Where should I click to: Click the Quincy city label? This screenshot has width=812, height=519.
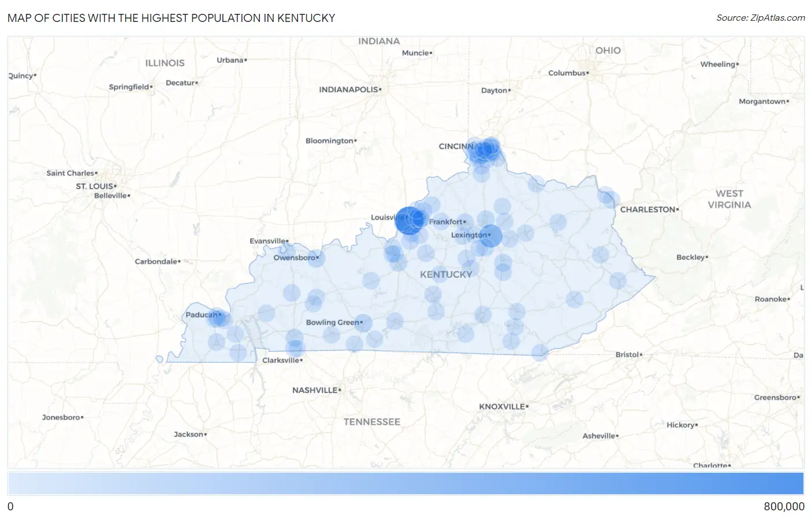pos(21,76)
